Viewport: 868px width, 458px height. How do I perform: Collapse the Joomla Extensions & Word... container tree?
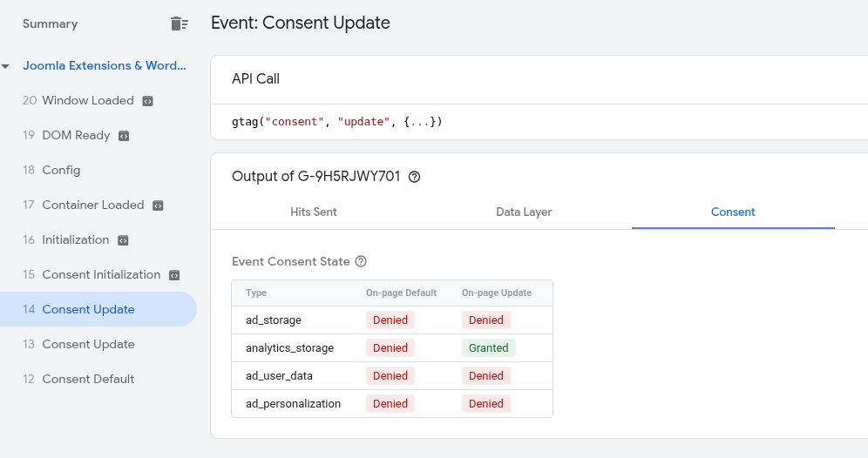[x=5, y=66]
